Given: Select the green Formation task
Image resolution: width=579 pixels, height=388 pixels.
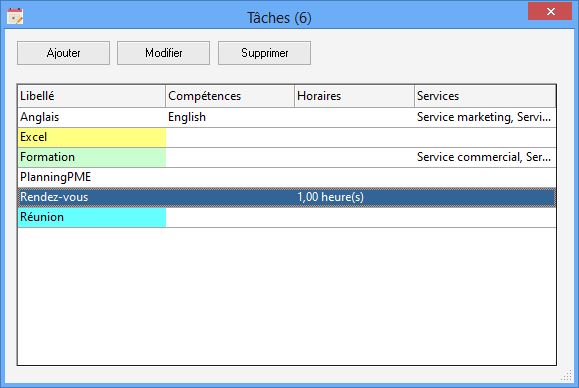Looking at the screenshot, I should 92,157.
